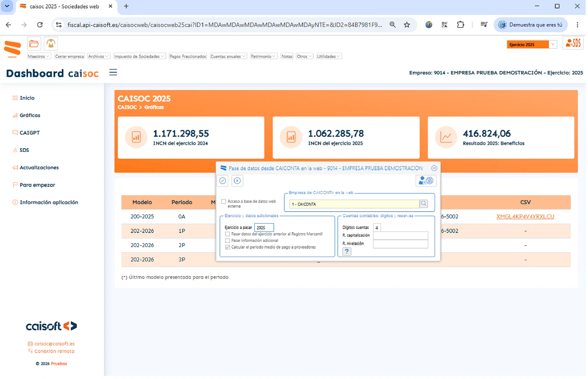Open the Otros dropdown menu

click(305, 56)
